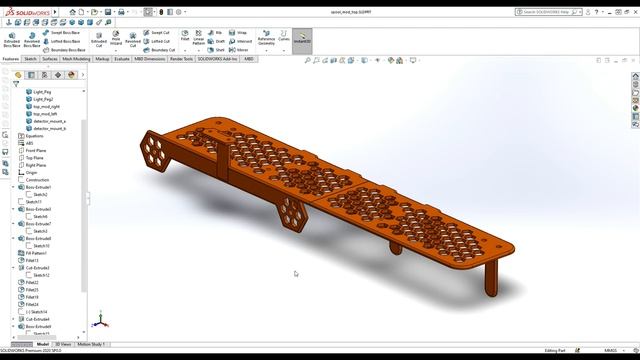Expand the Cut-Extrude4 feature
Screen dimensions: 640x360
(x=13, y=320)
